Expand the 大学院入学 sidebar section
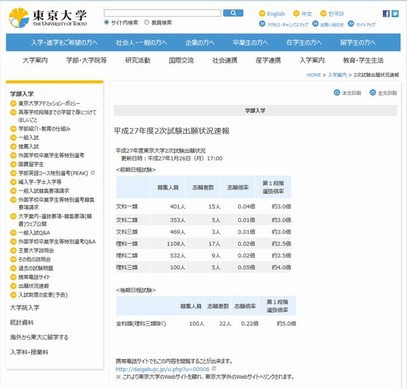This screenshot has width=407, height=389. pyautogui.click(x=25, y=308)
